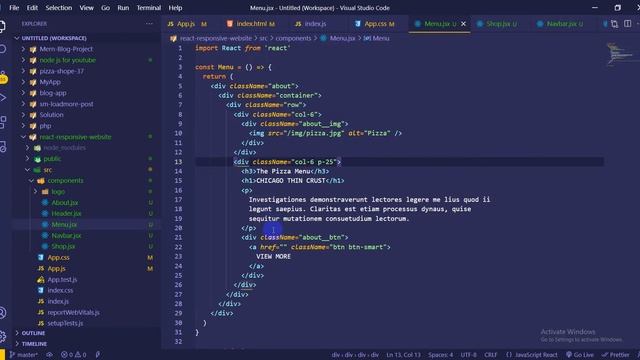The width and height of the screenshot is (640, 360).
Task: Expand the OUTLINE section
Action: pos(33,333)
